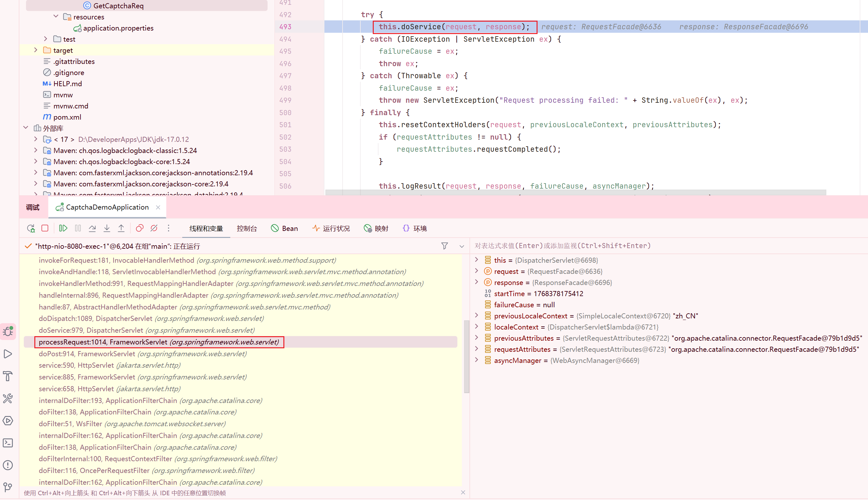868x500 pixels.
Task: Open the View Breakpoints dialog icon
Action: click(x=139, y=228)
